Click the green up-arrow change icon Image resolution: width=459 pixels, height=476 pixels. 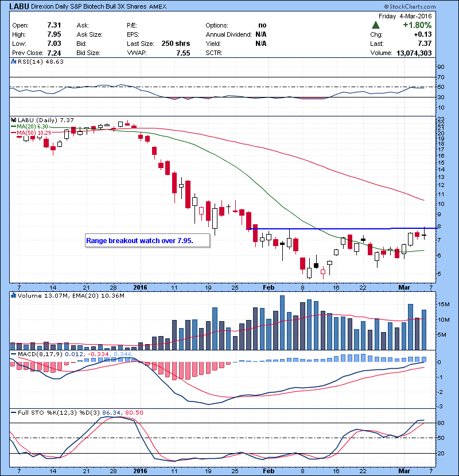click(x=376, y=25)
